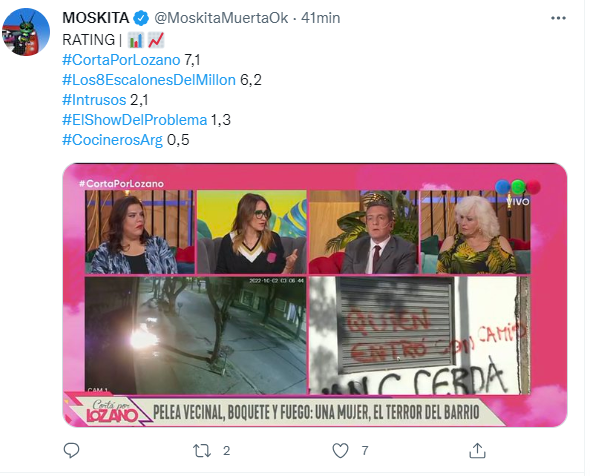Screen dimensions: 590x476
Task: Open #CortaPorLozano hashtag link
Action: tap(121, 60)
